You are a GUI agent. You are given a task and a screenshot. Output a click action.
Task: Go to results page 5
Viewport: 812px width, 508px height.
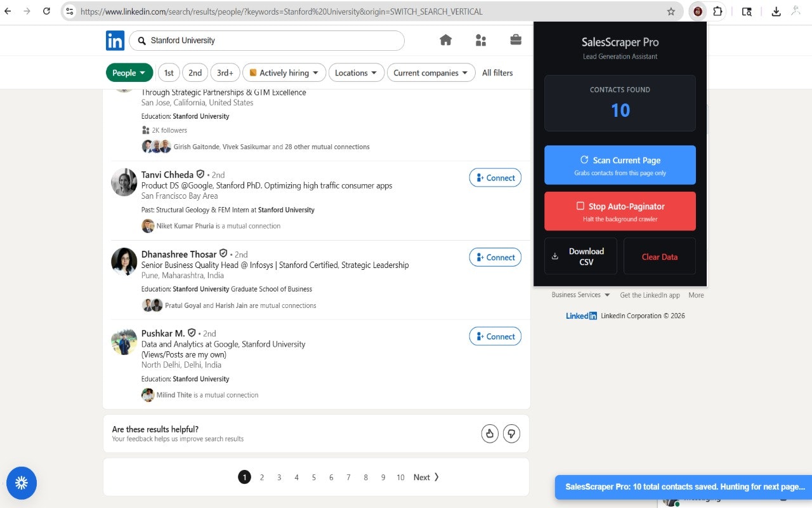[x=313, y=478]
